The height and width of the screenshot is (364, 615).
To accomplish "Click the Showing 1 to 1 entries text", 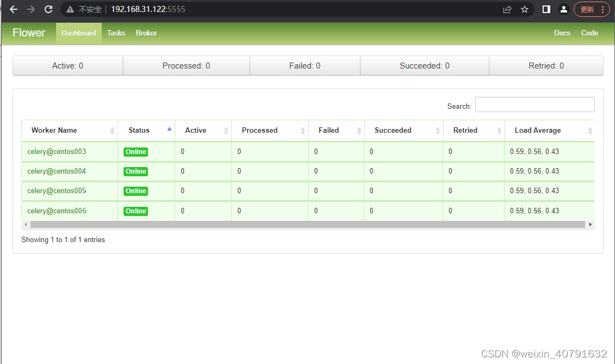I will 63,239.
